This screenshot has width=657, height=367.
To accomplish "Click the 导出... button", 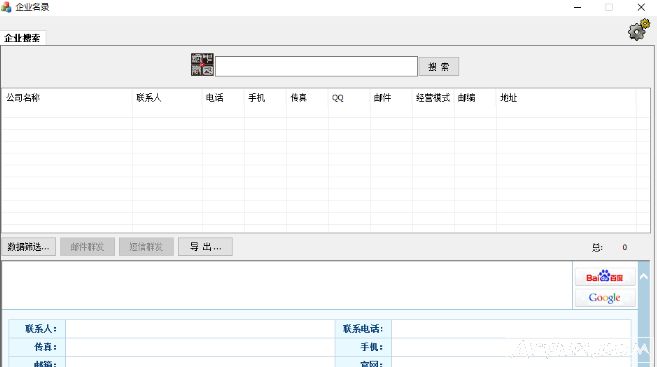I will (205, 247).
